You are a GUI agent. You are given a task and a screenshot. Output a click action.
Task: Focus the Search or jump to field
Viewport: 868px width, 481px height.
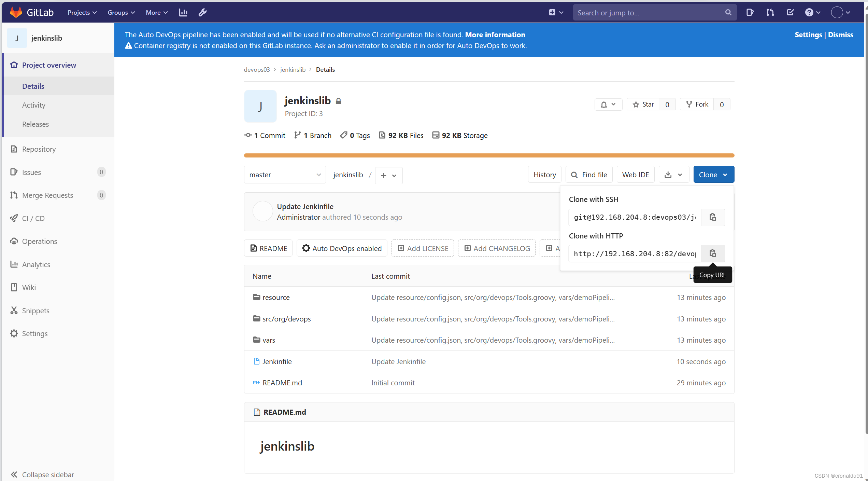[655, 13]
